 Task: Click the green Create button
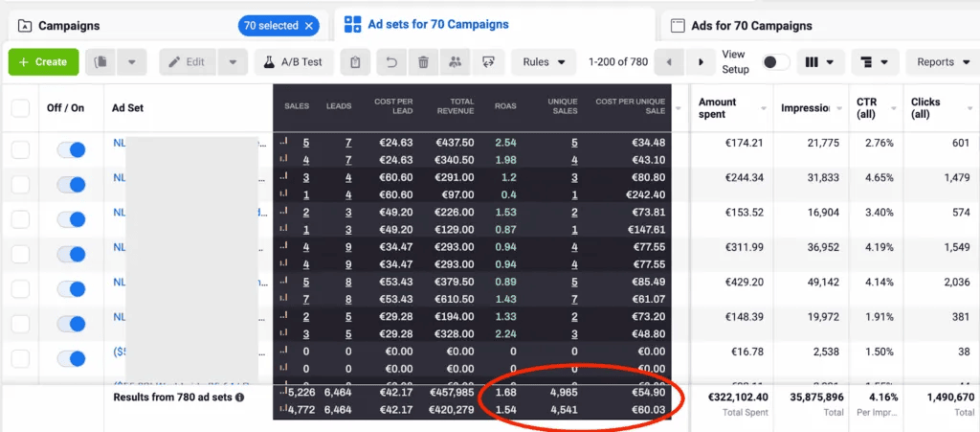coord(43,62)
